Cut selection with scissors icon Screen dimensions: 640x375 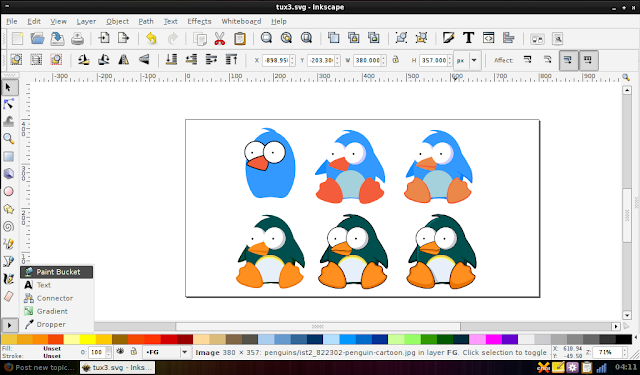point(220,38)
